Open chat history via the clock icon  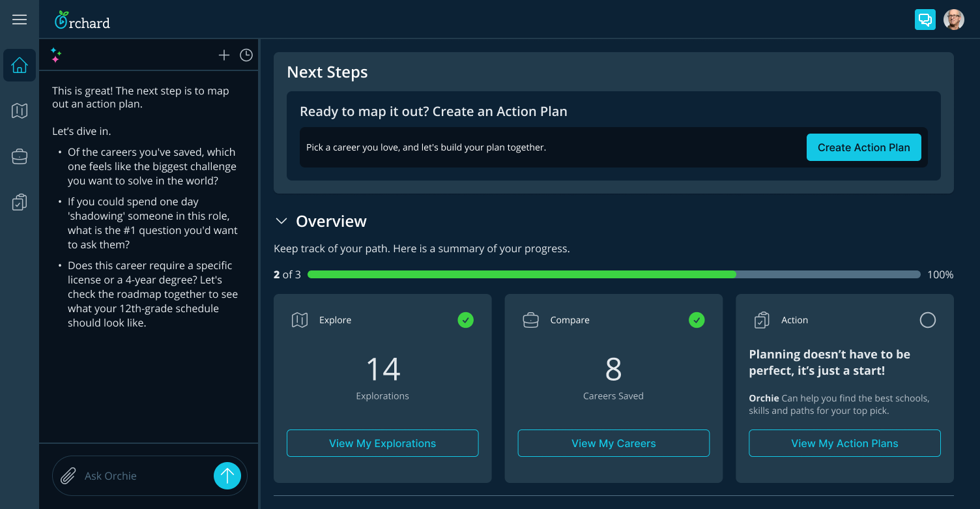(x=246, y=55)
